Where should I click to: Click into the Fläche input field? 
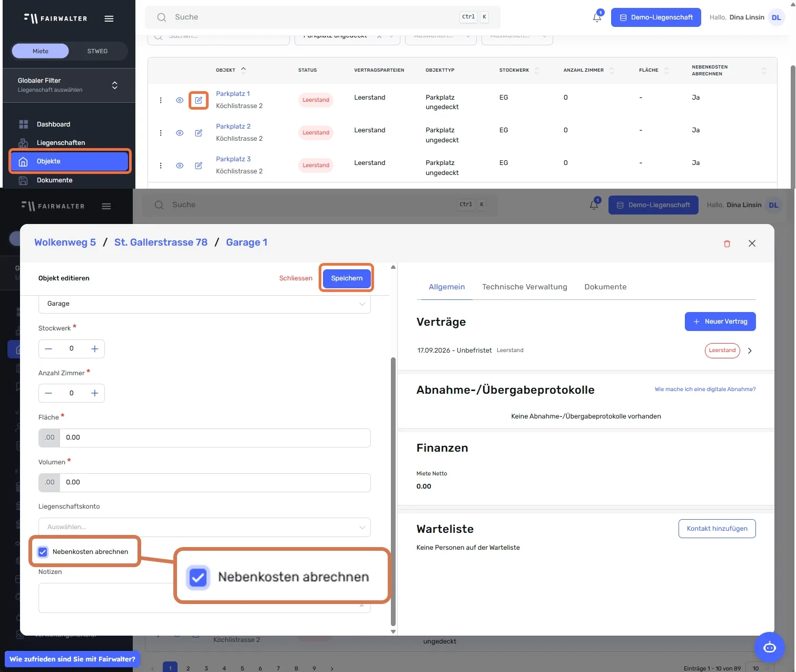click(x=215, y=438)
